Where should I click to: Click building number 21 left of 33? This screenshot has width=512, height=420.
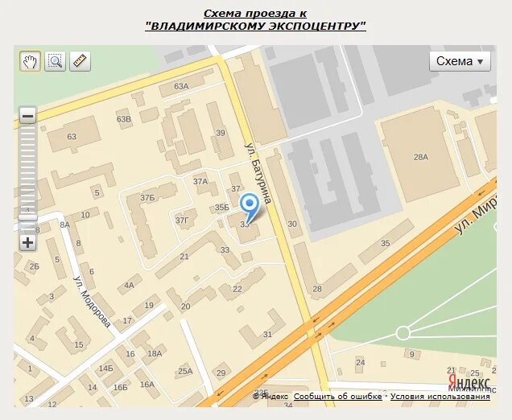point(184,257)
